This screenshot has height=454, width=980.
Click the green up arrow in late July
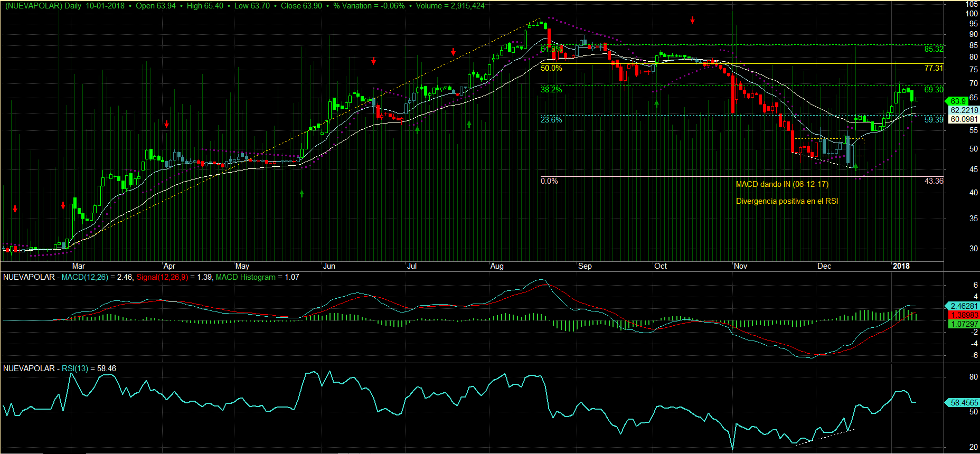[x=469, y=124]
